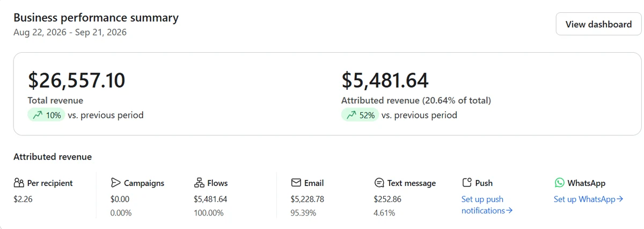Click the Per recipient label
This screenshot has width=644, height=229.
[x=50, y=183]
